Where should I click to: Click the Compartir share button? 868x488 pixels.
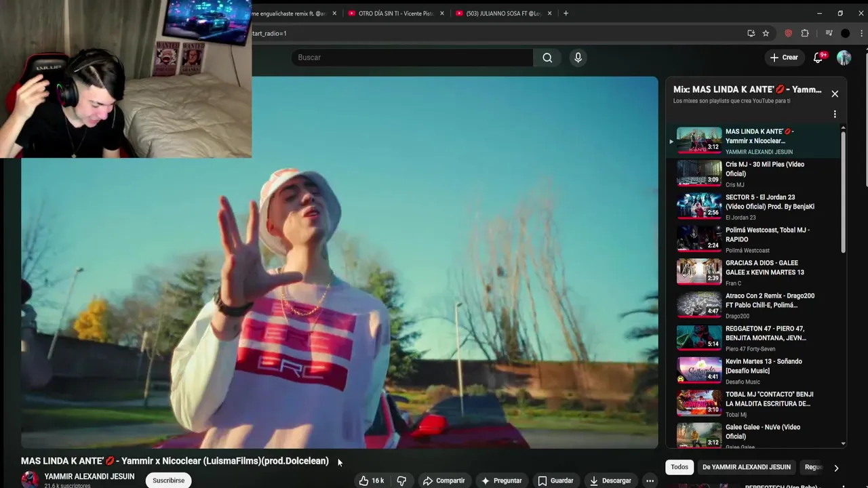443,481
